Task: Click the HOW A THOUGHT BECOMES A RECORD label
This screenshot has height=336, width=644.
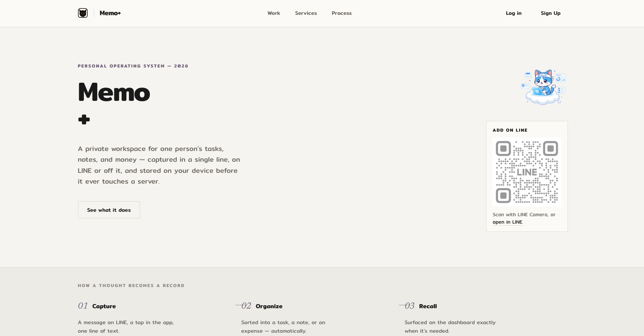Action: click(131, 286)
